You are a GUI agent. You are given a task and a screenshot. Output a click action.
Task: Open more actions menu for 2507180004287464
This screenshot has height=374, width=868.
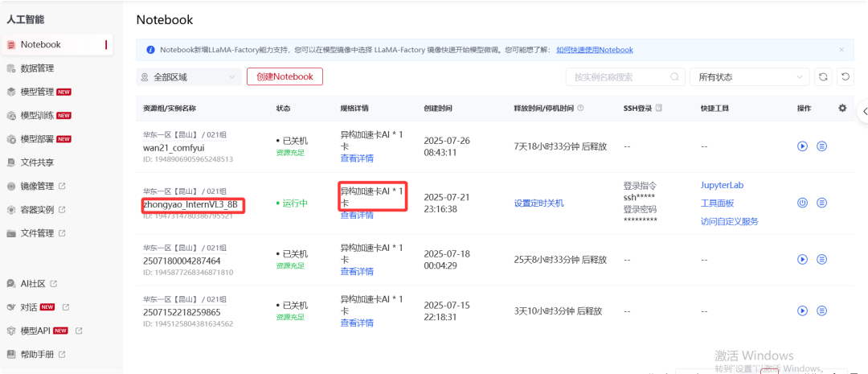(822, 259)
